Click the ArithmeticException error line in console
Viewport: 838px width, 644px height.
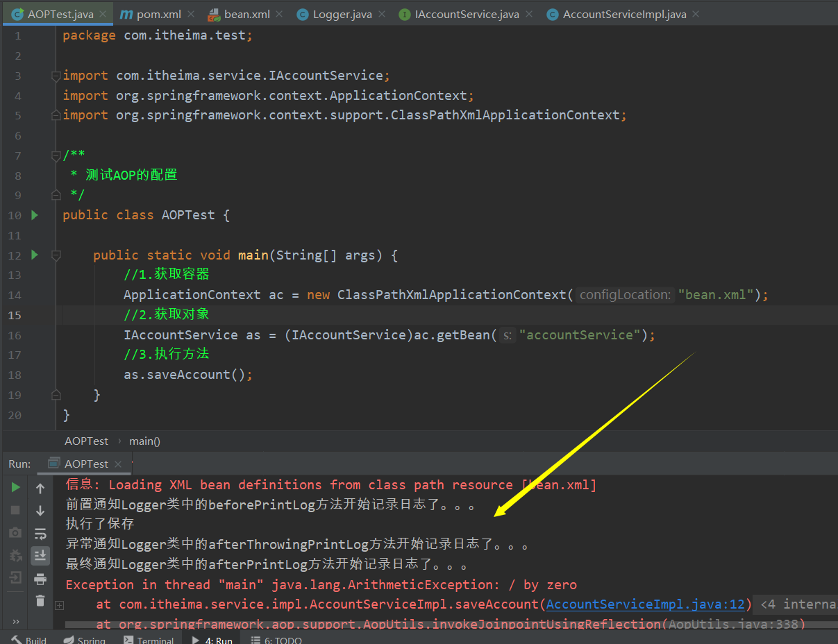pyautogui.click(x=321, y=585)
